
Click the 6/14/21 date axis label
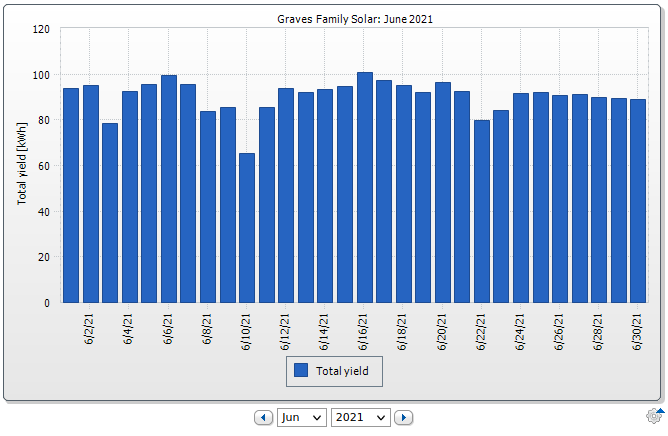click(x=325, y=327)
